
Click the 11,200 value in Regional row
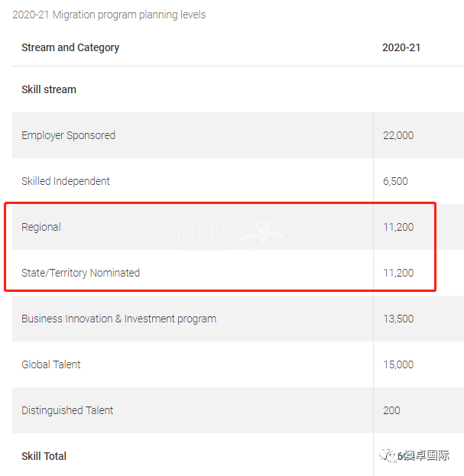(398, 227)
